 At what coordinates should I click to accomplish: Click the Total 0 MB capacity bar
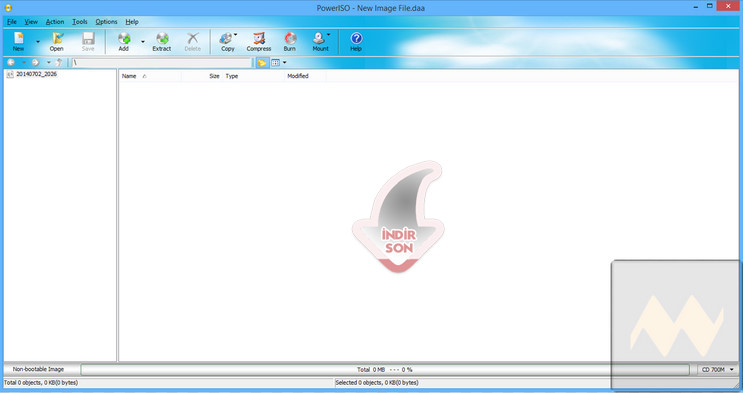385,369
